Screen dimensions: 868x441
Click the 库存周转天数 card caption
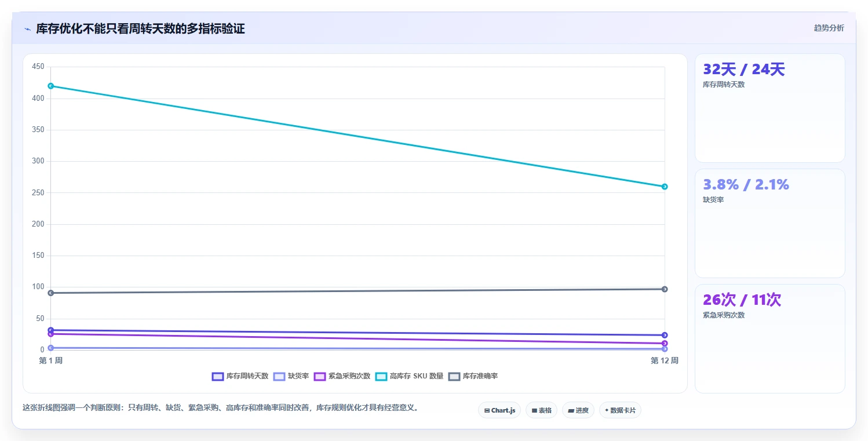[724, 85]
